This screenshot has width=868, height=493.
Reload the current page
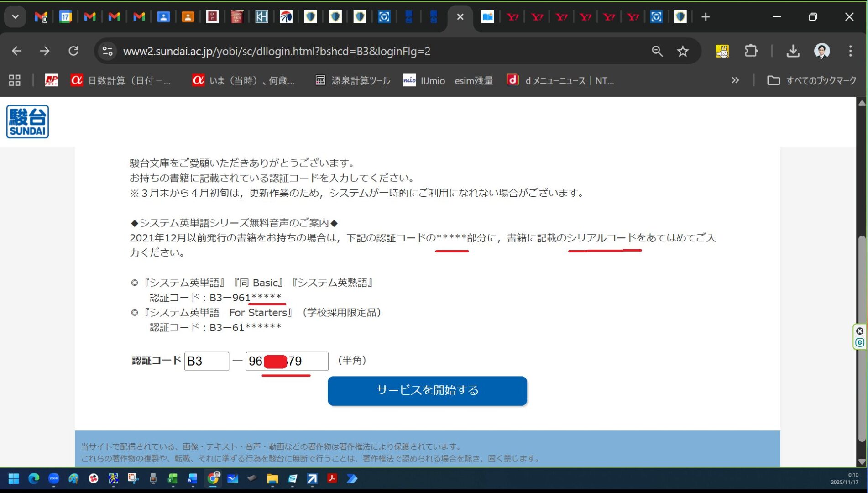(73, 51)
